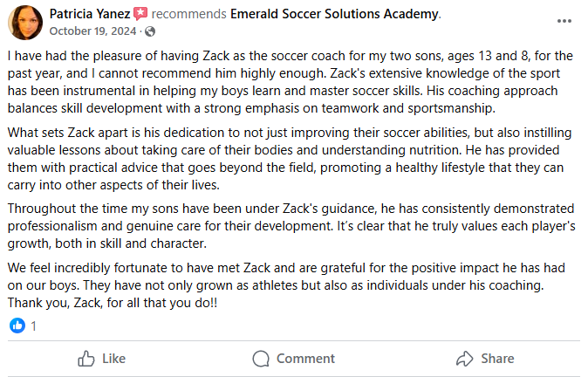588x377 pixels.
Task: Click the paragraph starting "We feel incredibly fortunate"
Action: [286, 285]
